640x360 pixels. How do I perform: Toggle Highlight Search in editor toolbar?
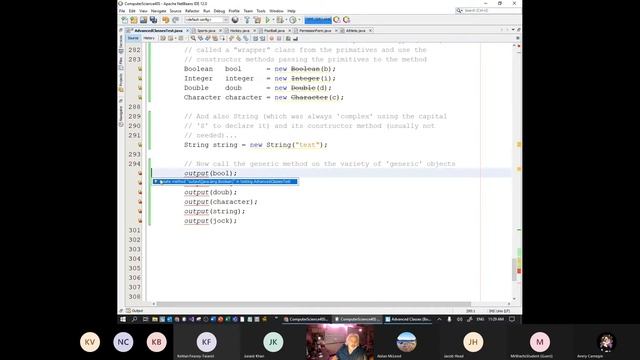pos(215,38)
